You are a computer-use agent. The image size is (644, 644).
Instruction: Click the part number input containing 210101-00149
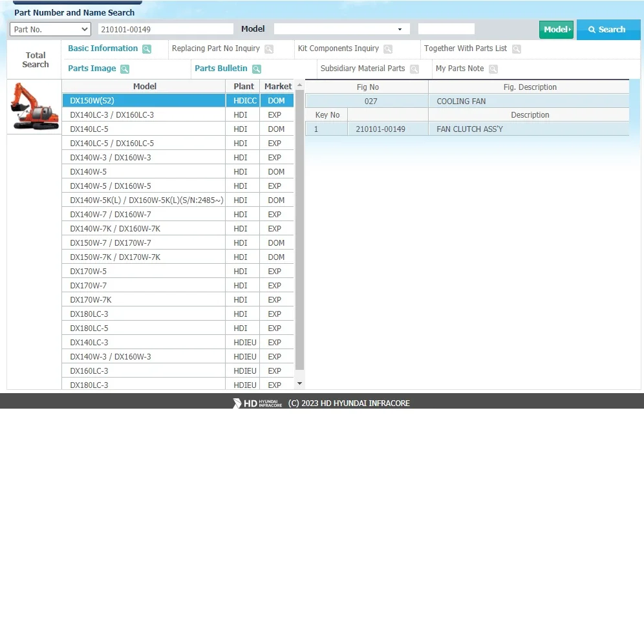pos(166,29)
